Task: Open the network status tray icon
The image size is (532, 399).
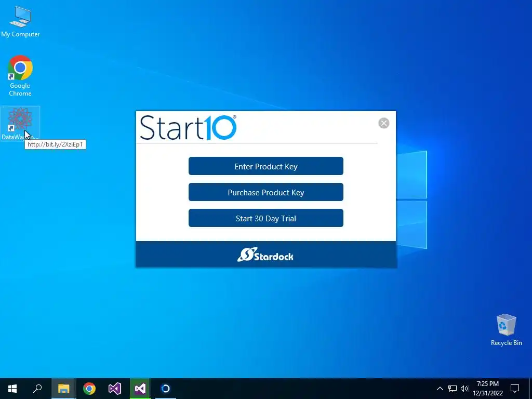Action: pyautogui.click(x=453, y=389)
